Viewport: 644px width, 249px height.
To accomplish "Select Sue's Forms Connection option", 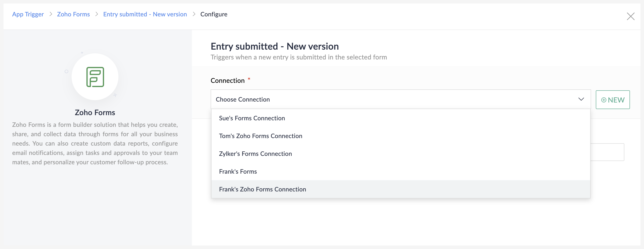I will (x=252, y=118).
